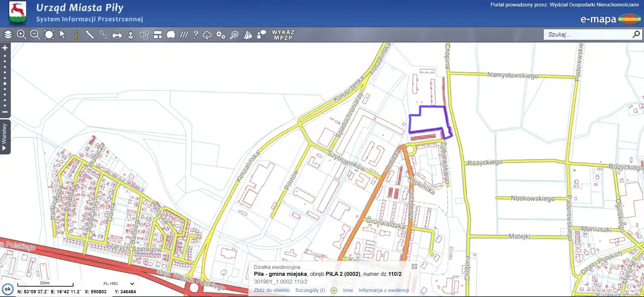Close the parcel info popup
The width and height of the screenshot is (644, 297).
414,266
